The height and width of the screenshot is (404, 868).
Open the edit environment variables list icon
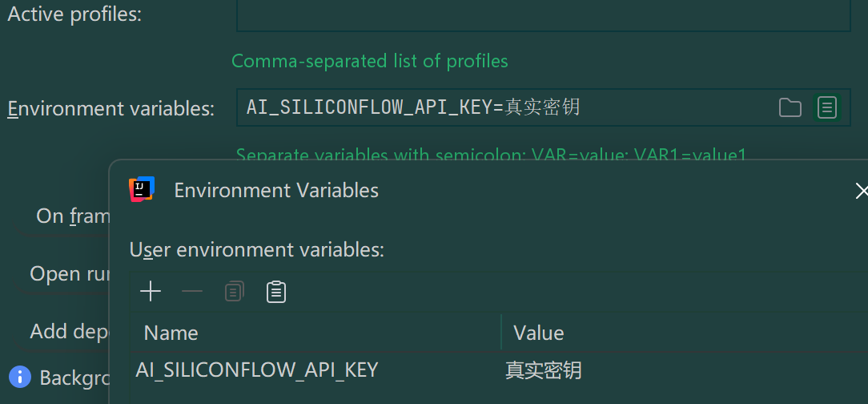[x=826, y=107]
